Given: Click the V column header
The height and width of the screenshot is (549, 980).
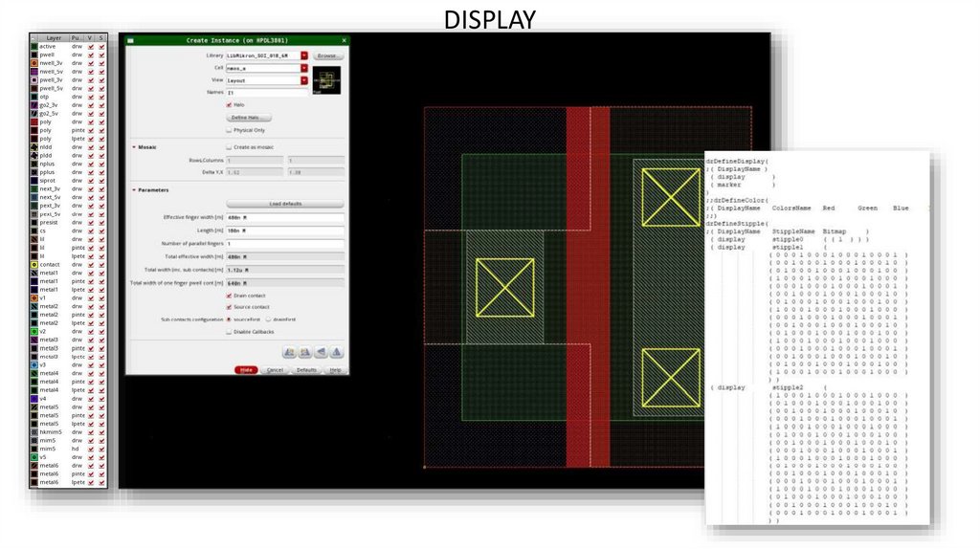Looking at the screenshot, I should tap(90, 38).
